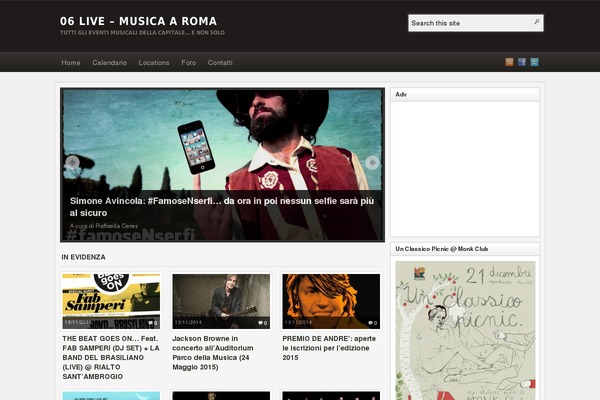600x400 pixels.
Task: Click the IN EVIDENZA section heading
Action: pyautogui.click(x=83, y=257)
